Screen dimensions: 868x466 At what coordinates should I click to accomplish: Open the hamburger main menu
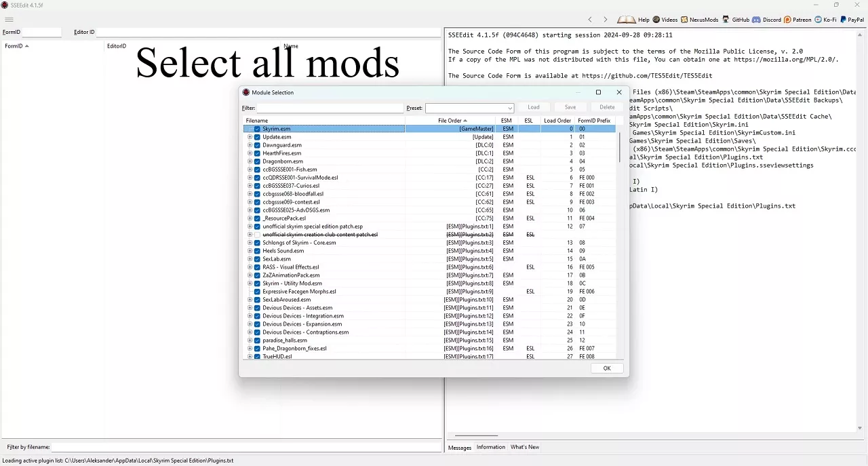9,20
